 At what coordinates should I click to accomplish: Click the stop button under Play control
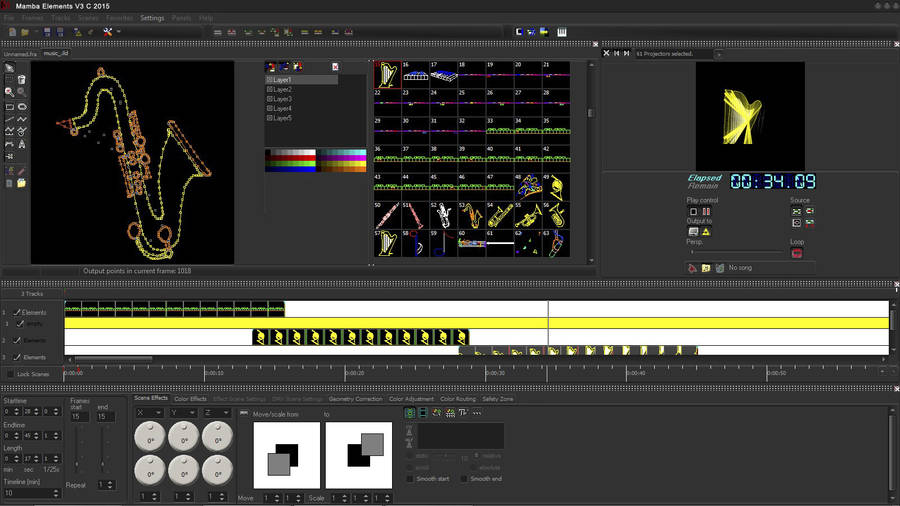693,212
